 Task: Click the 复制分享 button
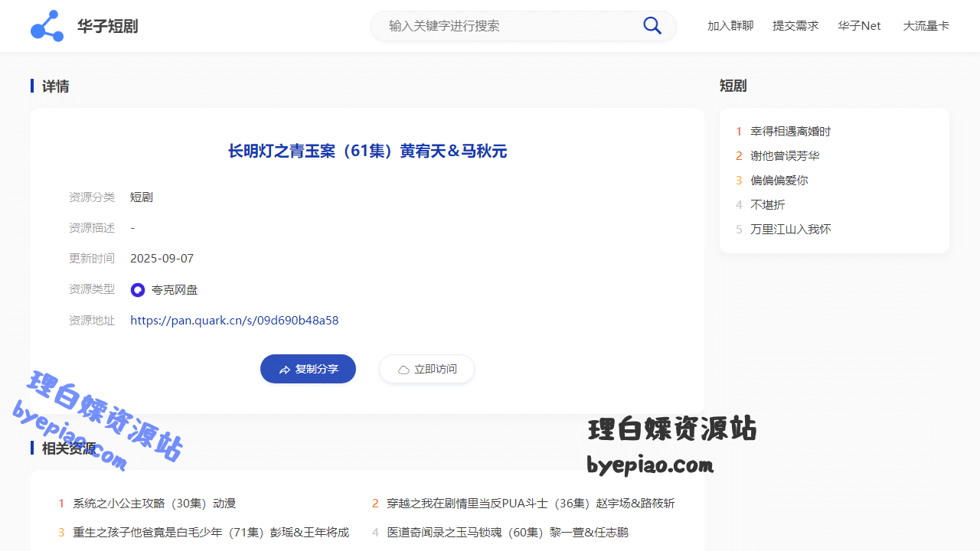point(308,369)
